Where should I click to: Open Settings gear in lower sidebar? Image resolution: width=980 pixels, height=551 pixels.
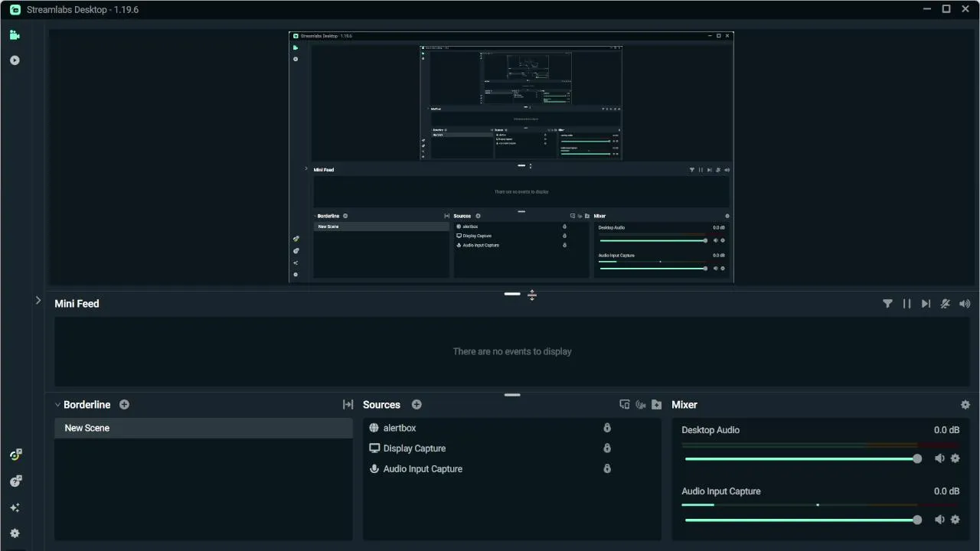pos(15,533)
